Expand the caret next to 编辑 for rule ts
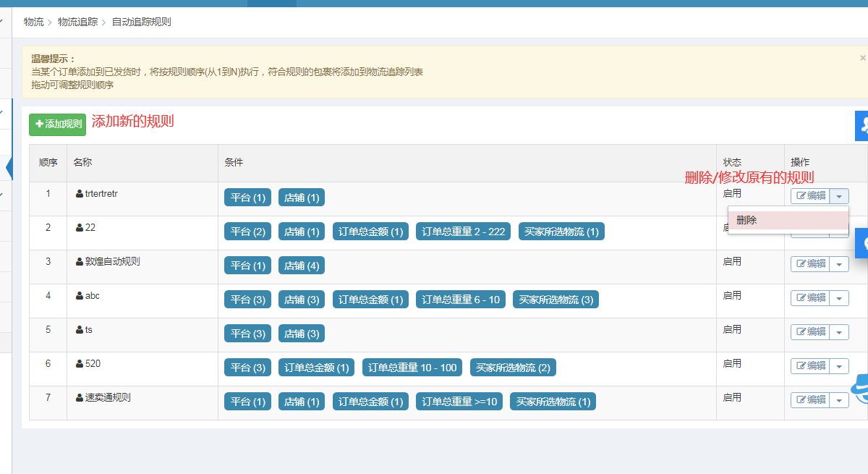The height and width of the screenshot is (474, 868). (x=839, y=332)
